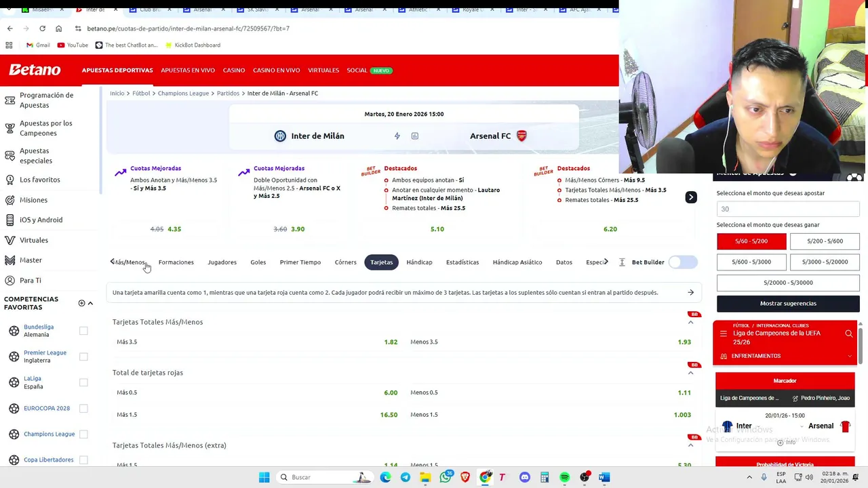Open Master sidebar icon
This screenshot has height=488, width=868.
[9, 260]
